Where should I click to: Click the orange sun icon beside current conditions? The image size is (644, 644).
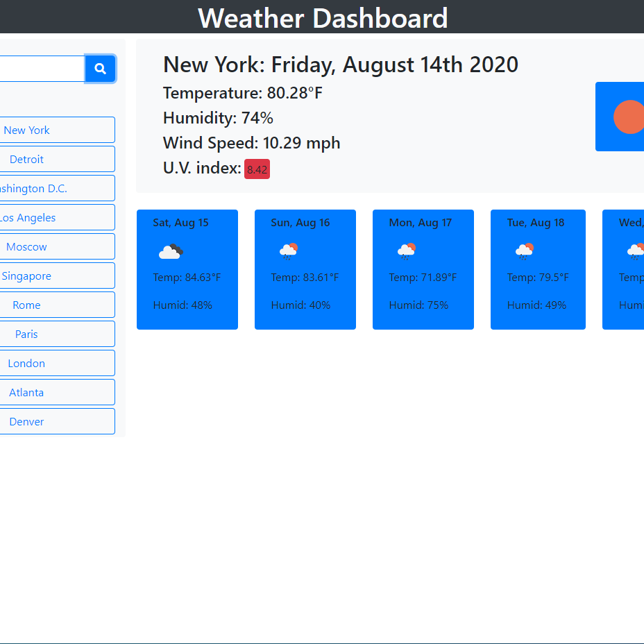628,117
